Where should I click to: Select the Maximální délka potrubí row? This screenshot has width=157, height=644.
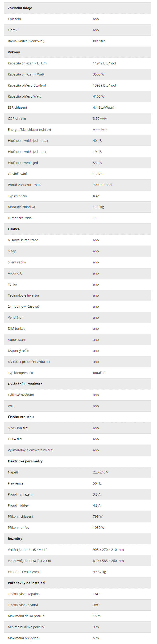tap(77, 616)
